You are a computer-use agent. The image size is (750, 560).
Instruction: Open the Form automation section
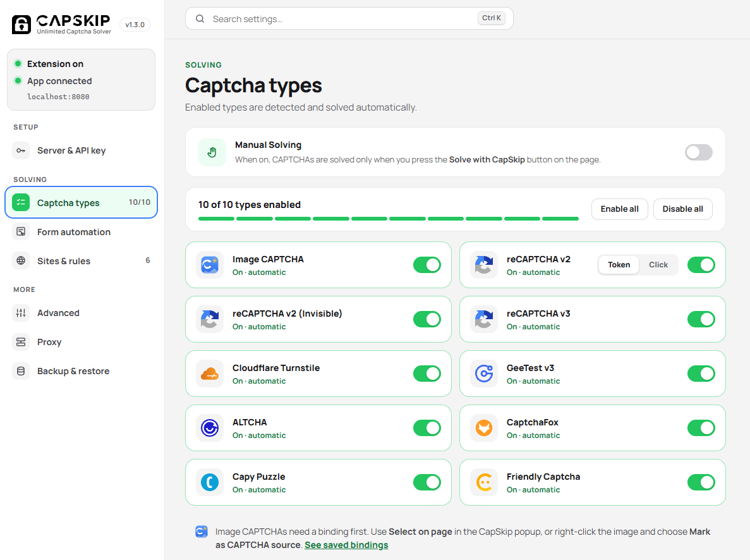(82, 232)
